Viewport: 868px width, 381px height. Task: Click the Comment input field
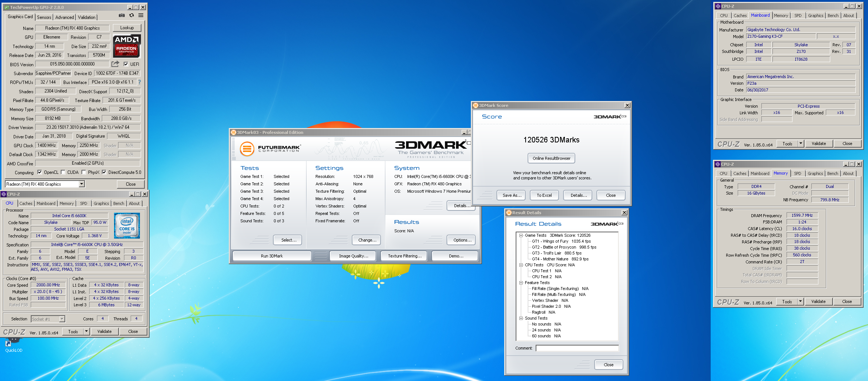pos(577,348)
